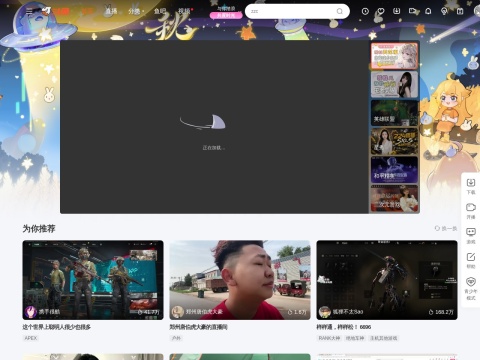
Task: Open the user avatar at top right
Action: 477,11
